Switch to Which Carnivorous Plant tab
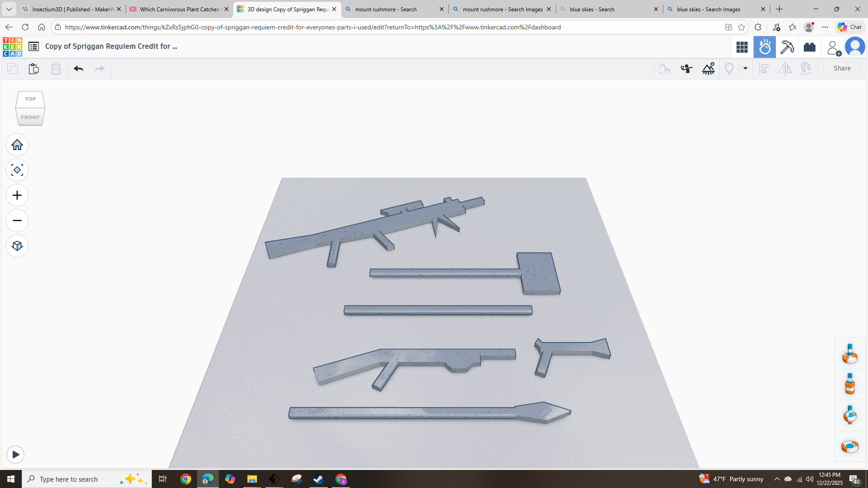 [x=179, y=9]
